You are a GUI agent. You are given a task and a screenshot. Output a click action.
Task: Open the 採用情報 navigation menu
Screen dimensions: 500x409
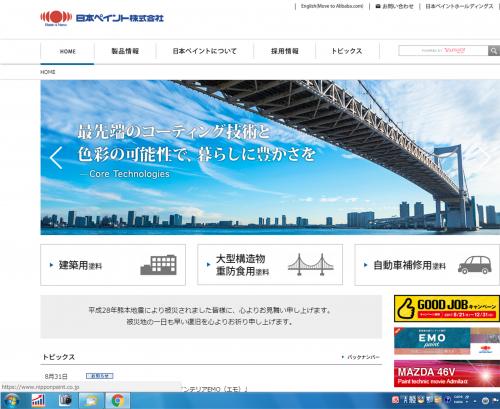point(284,51)
